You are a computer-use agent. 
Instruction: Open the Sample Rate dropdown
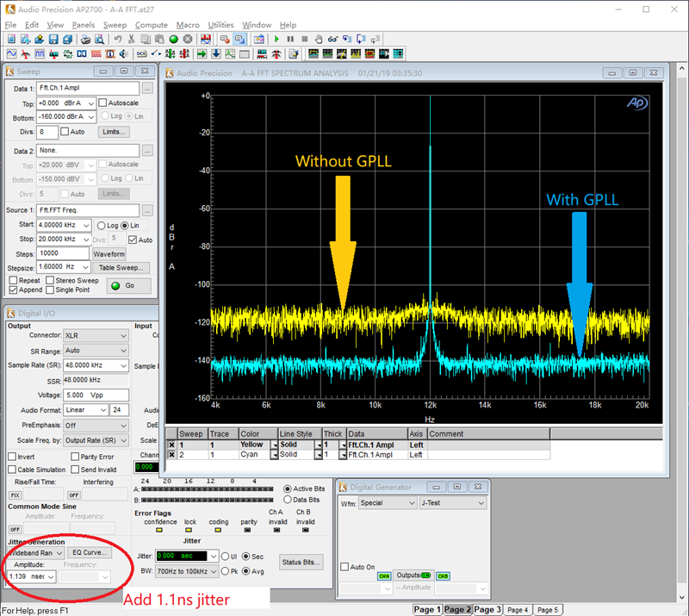(x=123, y=365)
